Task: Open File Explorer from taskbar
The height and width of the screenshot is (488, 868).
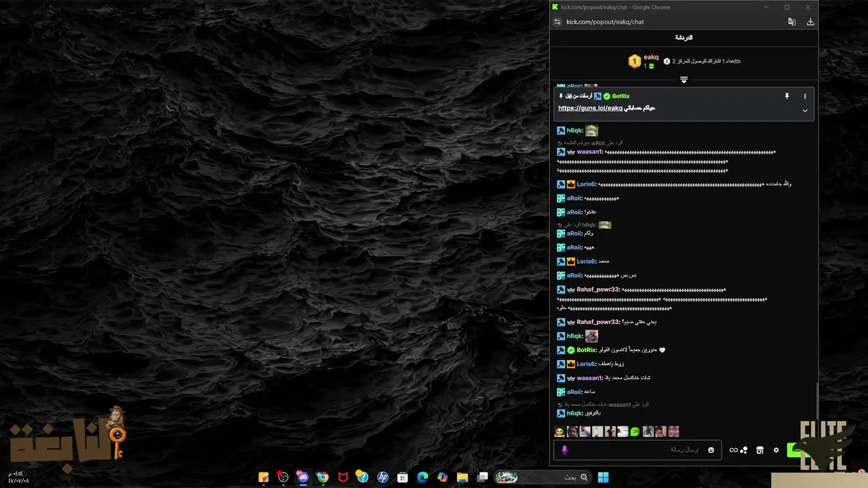Action: tap(462, 477)
